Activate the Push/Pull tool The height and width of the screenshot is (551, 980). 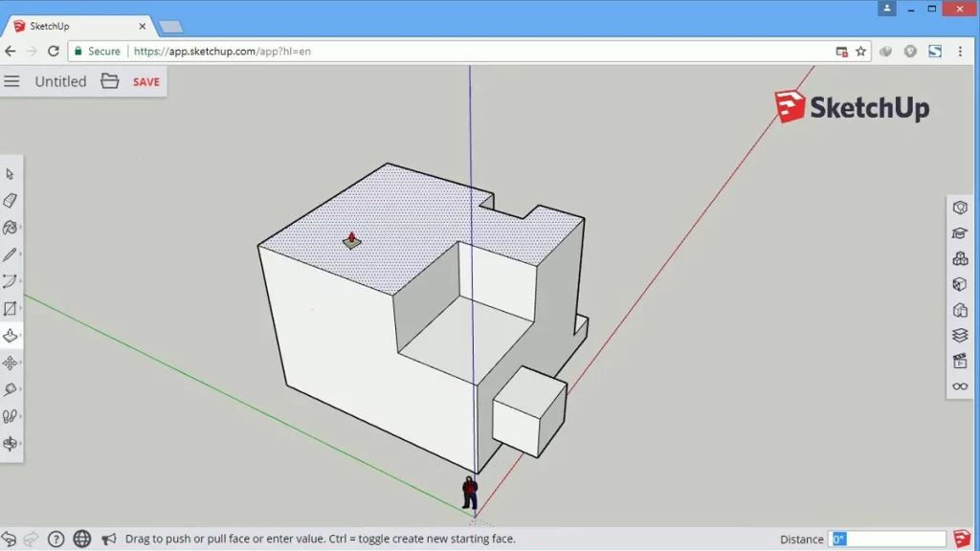[x=11, y=336]
